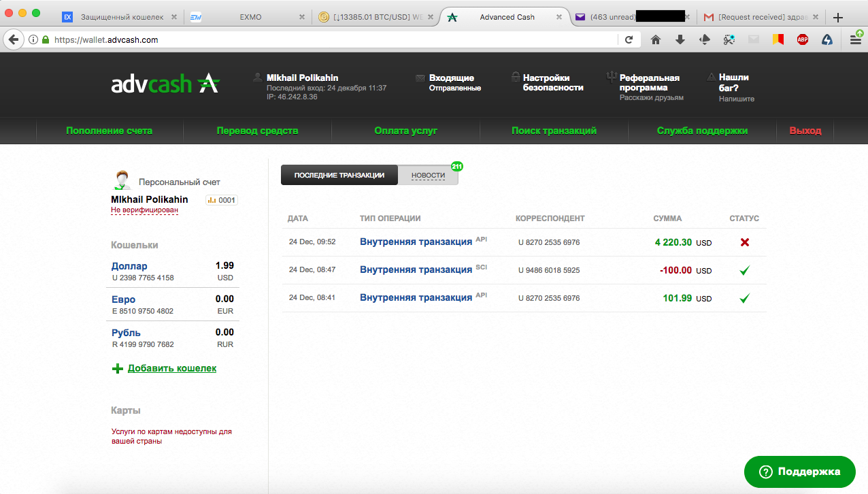Image resolution: width=868 pixels, height=494 pixels.
Task: Click the green plus add wallet icon
Action: (x=118, y=369)
